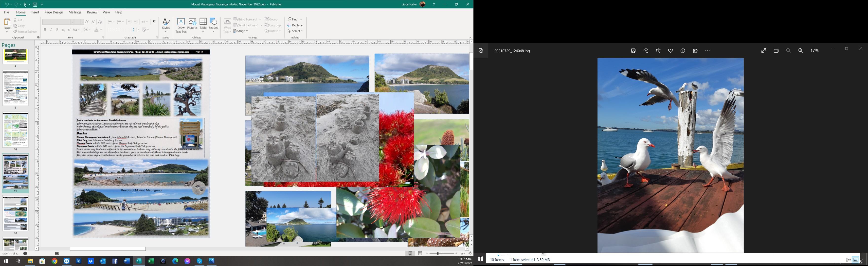Image resolution: width=868 pixels, height=266 pixels.
Task: Open the Page Design tab
Action: (54, 13)
